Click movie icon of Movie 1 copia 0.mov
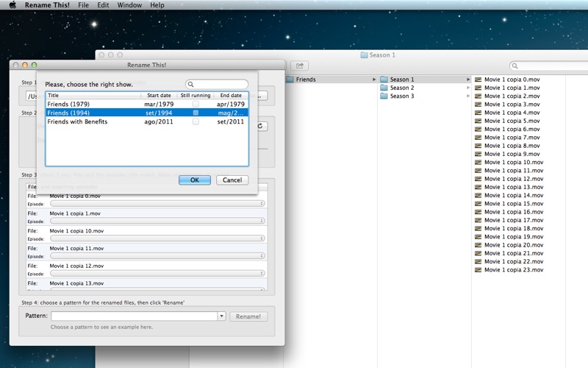 (x=478, y=79)
